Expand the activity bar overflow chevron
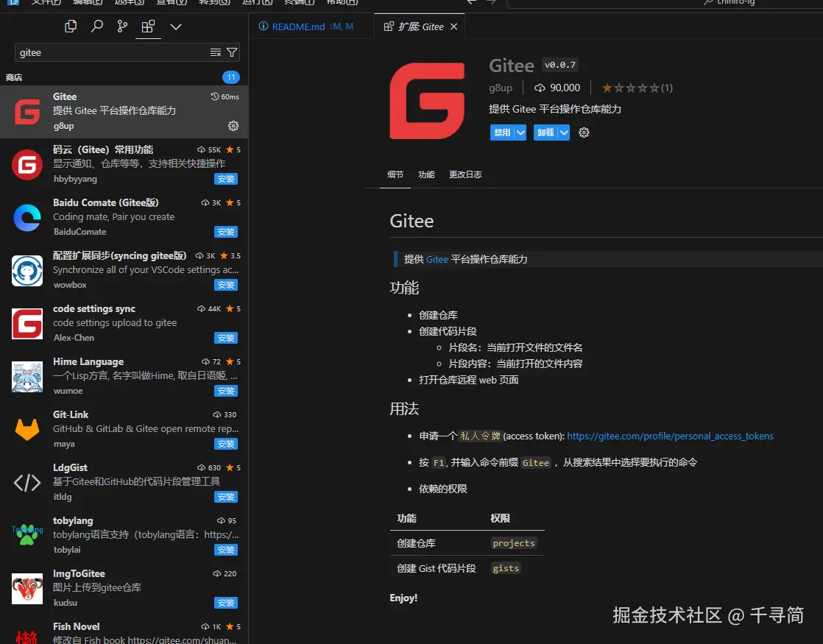Screen dimensions: 823x644 [176, 26]
